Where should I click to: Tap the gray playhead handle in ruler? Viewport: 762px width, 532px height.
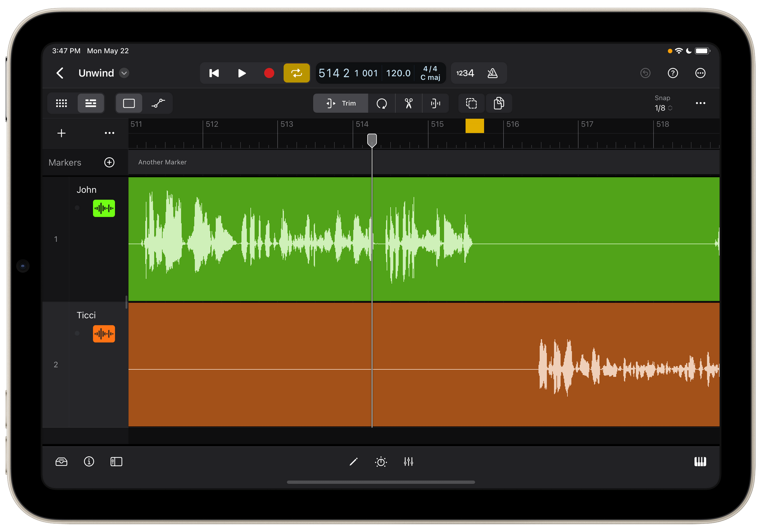(x=372, y=140)
